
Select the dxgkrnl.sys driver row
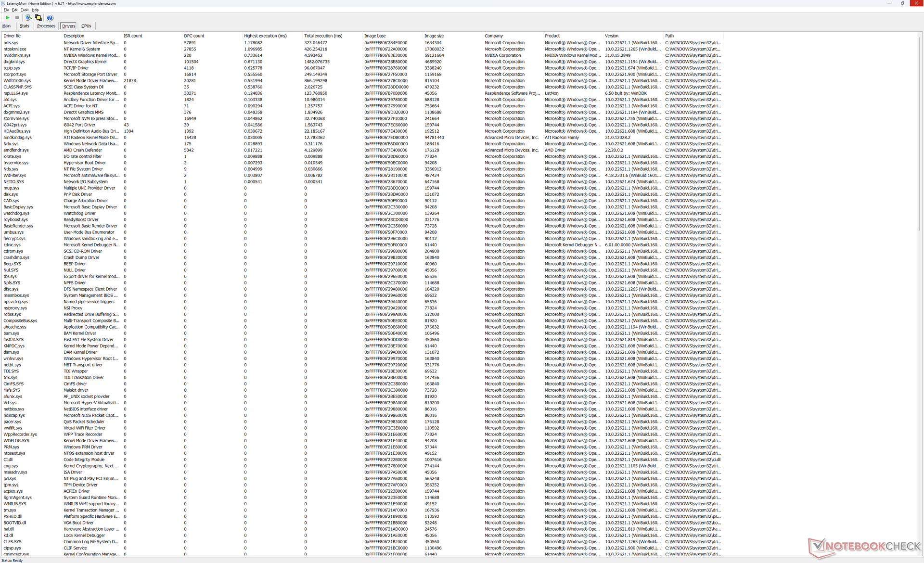tap(14, 62)
